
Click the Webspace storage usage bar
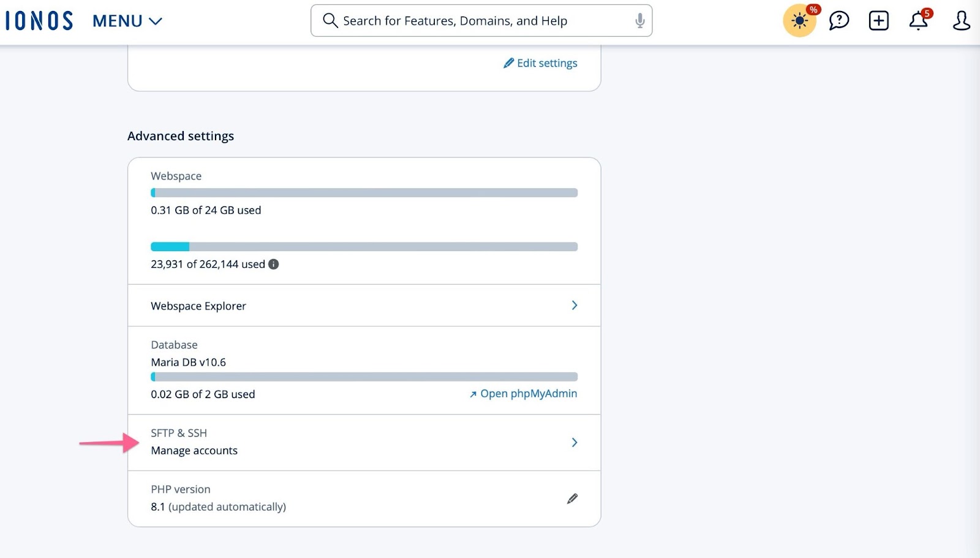(364, 193)
